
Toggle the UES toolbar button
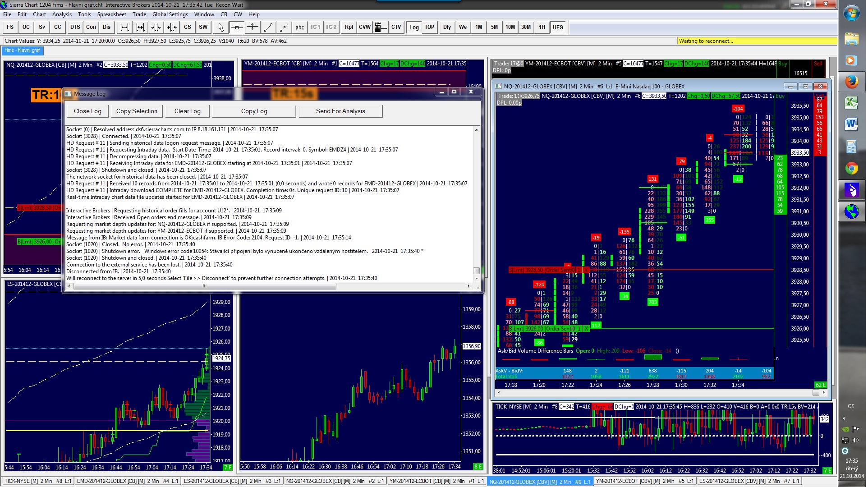(558, 27)
